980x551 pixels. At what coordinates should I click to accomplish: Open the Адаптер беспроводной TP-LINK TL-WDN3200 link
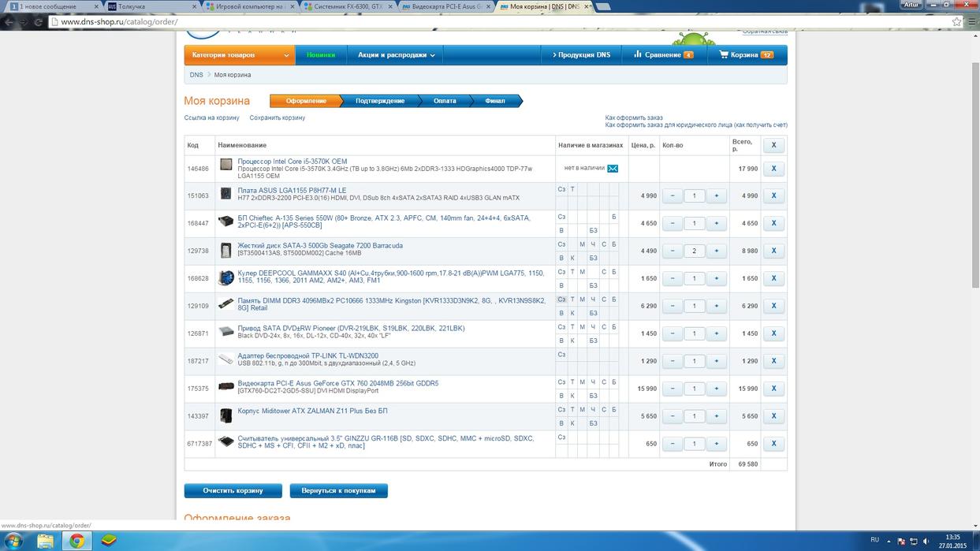pos(308,356)
